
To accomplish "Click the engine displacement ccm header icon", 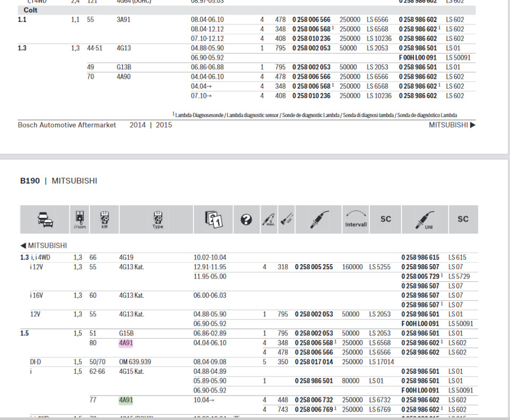I will click(x=80, y=220).
